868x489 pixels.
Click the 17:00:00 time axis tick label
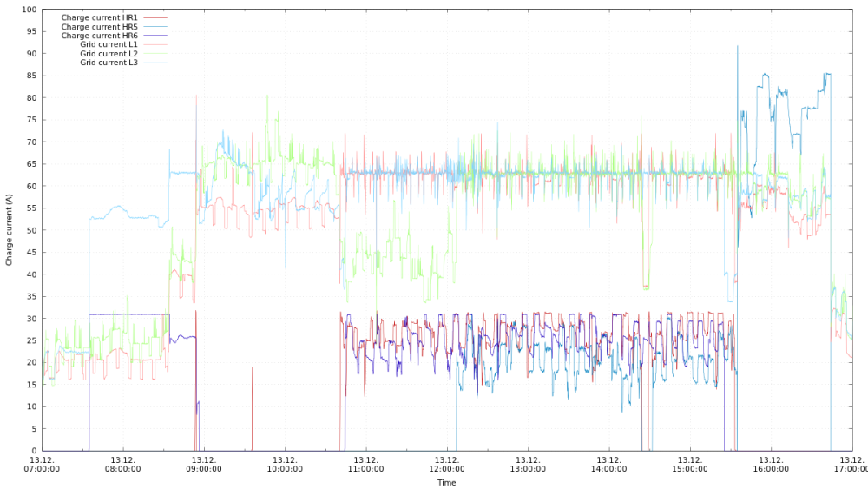[851, 465]
